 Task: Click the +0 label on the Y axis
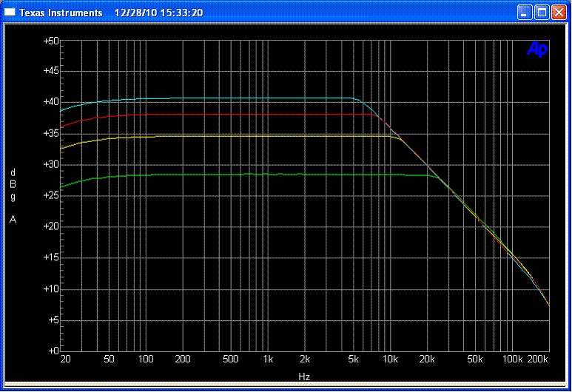click(x=53, y=351)
